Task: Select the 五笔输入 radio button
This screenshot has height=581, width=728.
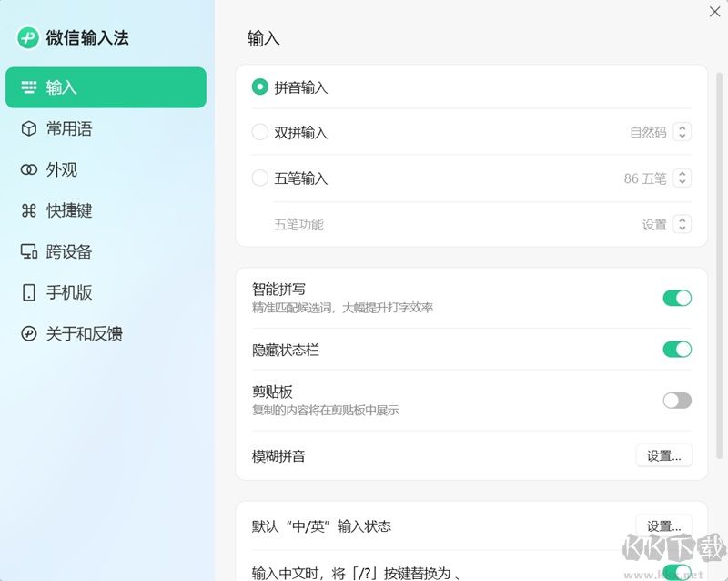Action: tap(260, 178)
